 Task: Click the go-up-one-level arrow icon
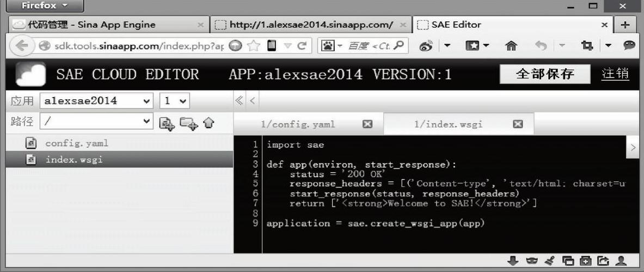(x=209, y=123)
